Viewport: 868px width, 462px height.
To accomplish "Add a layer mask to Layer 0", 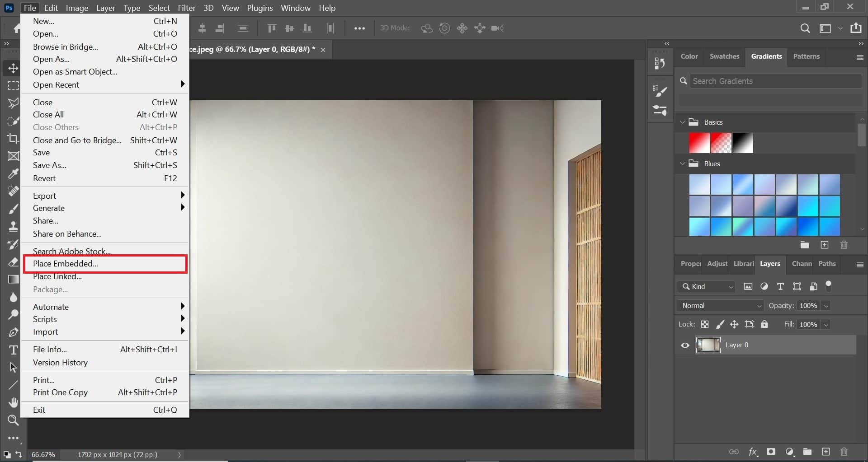I will (x=772, y=452).
